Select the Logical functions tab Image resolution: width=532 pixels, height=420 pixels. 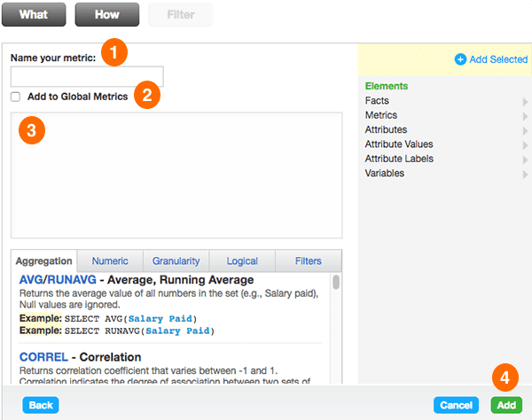(x=241, y=261)
